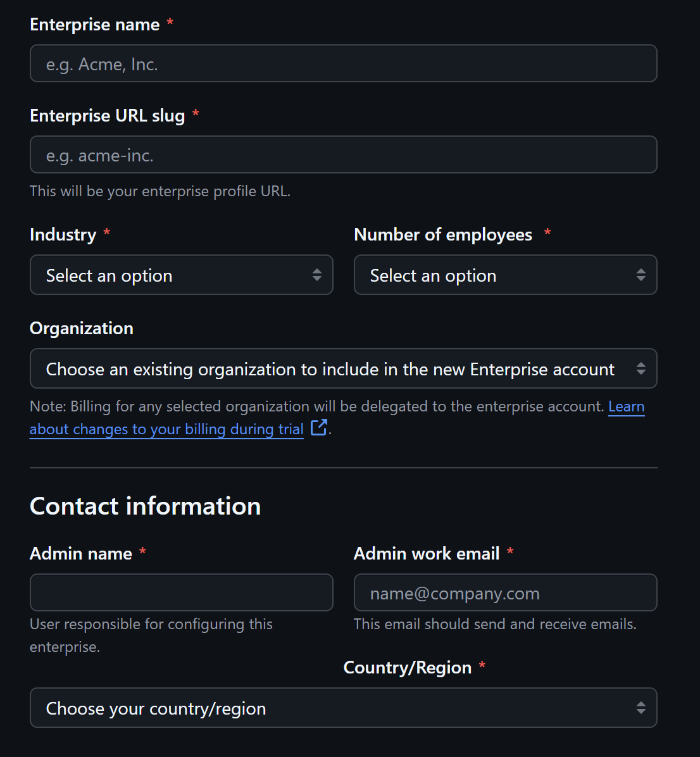Click the 'Contact information' heading
The width and height of the screenshot is (700, 757).
click(x=146, y=506)
